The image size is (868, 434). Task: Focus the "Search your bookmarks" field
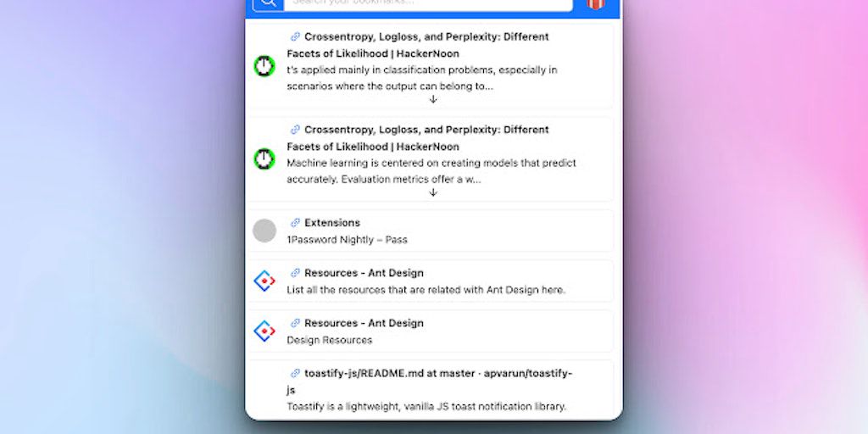pos(428,3)
